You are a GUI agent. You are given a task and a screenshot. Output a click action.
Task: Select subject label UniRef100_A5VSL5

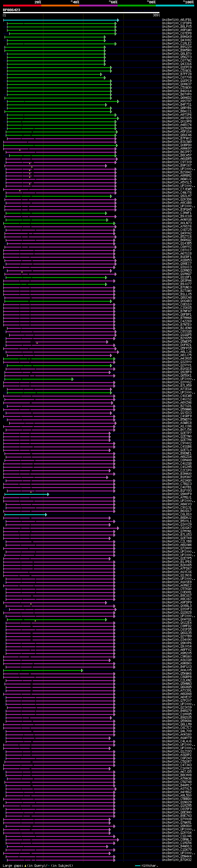pos(176,182)
